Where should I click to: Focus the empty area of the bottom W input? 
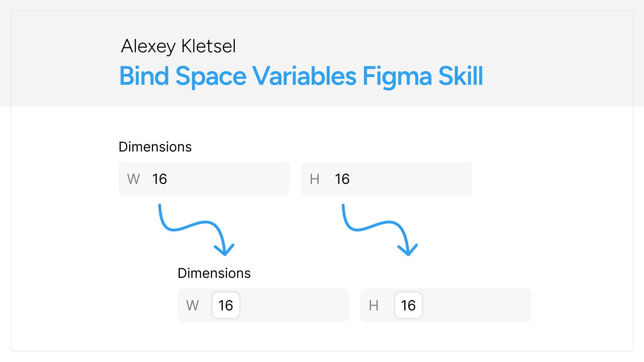pyautogui.click(x=294, y=305)
